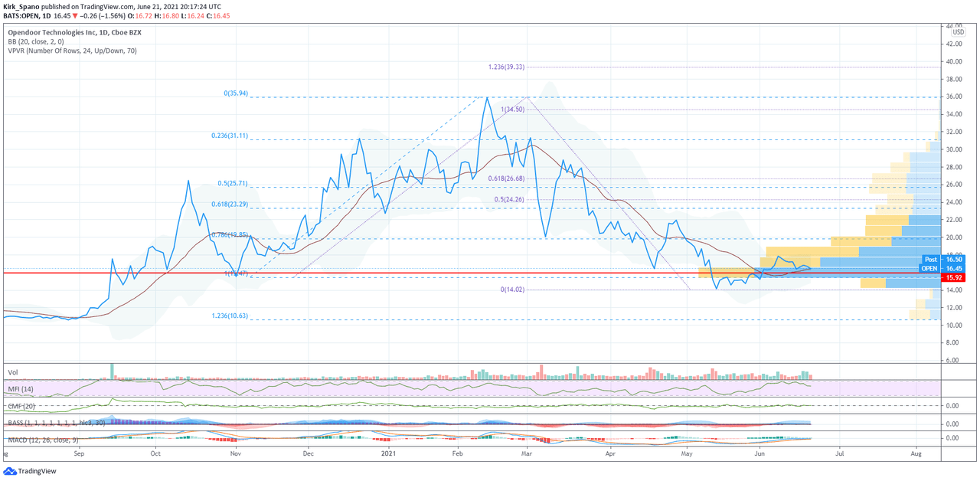Screen dimensions: 980x481
Task: Click the BB (20, close, 2, 0) indicator legend
Action: tap(36, 42)
